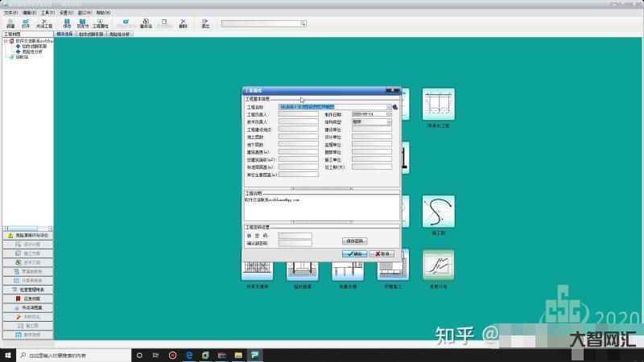Click the 退出 (Exit) toolbar icon
The width and height of the screenshot is (644, 362).
[205, 23]
